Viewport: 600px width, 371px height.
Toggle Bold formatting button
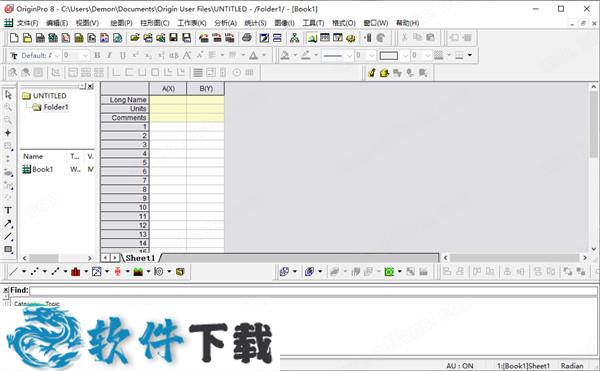click(x=97, y=55)
